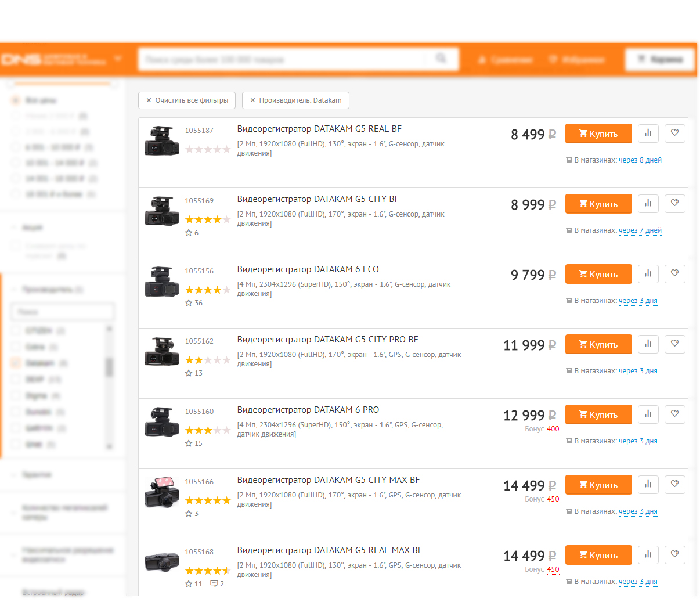Click right handle of the price slider
Image resolution: width=700 pixels, height=613 pixels.
pos(113,84)
